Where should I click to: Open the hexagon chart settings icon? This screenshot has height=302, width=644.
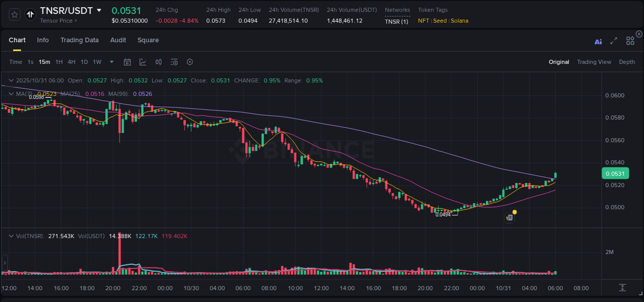190,62
